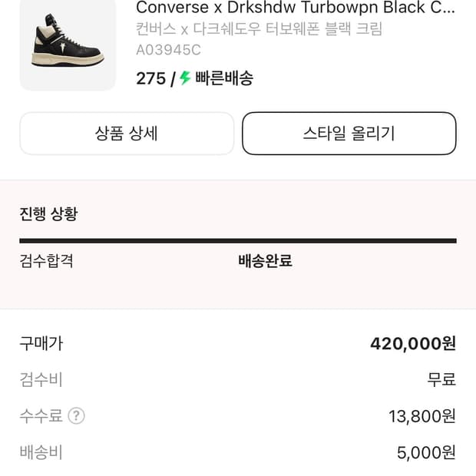Tap the Converse x Drkshdw Turbowpn title
The image size is (476, 476).
(x=295, y=8)
